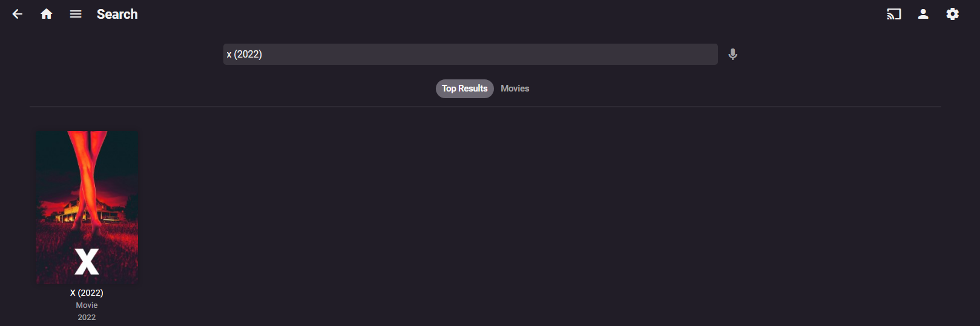Click the "X (2022)" title below poster
The height and width of the screenshot is (326, 980).
[87, 293]
